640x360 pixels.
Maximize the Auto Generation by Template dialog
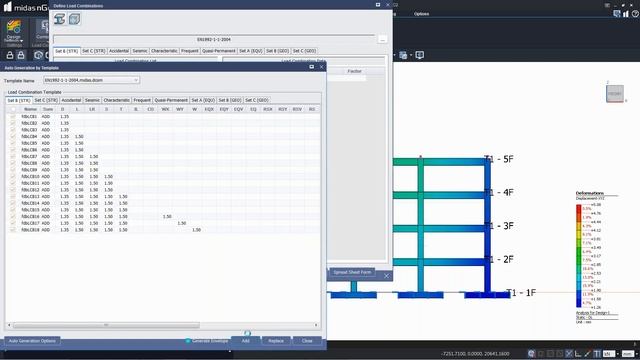tap(312, 67)
